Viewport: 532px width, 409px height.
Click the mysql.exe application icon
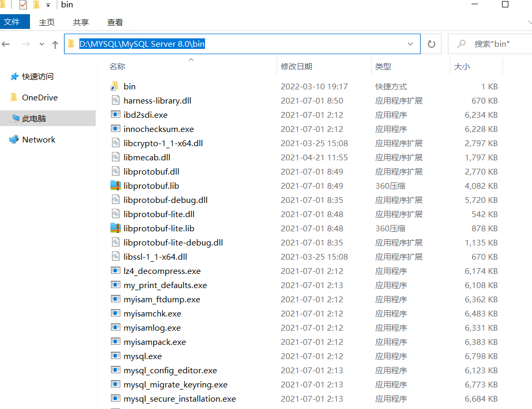tap(116, 356)
